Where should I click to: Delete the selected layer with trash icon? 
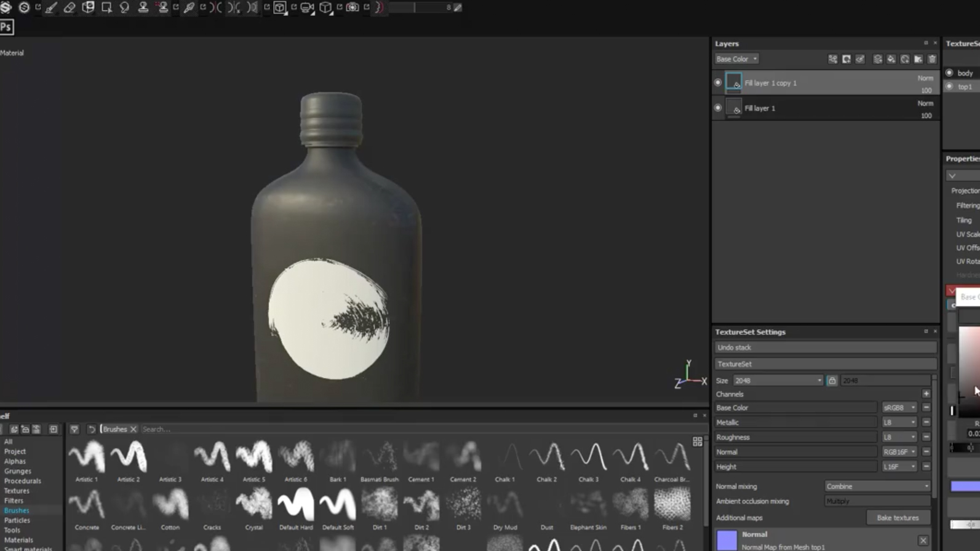click(932, 59)
